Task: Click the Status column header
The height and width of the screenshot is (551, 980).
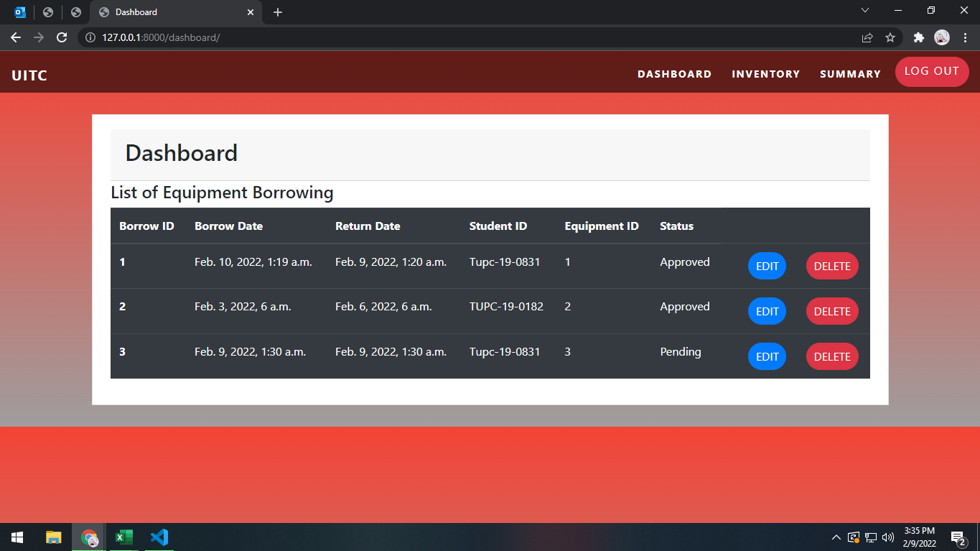Action: (676, 226)
